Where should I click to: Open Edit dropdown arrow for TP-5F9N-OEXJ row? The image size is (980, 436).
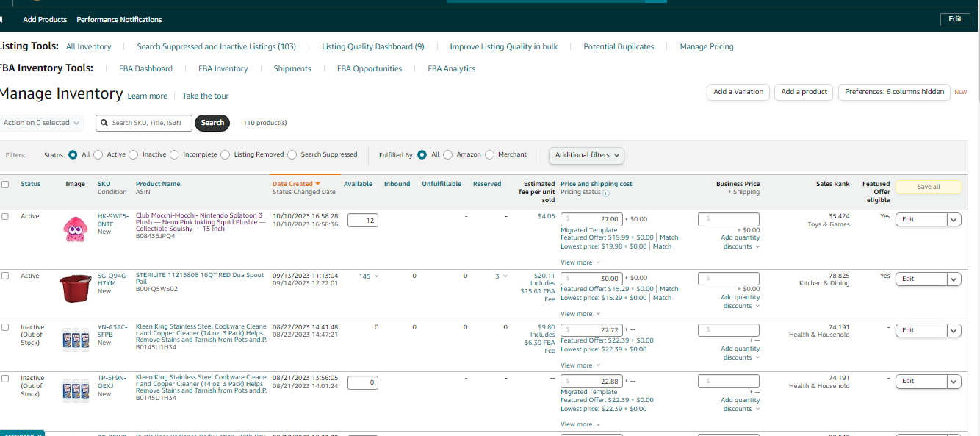[954, 382]
